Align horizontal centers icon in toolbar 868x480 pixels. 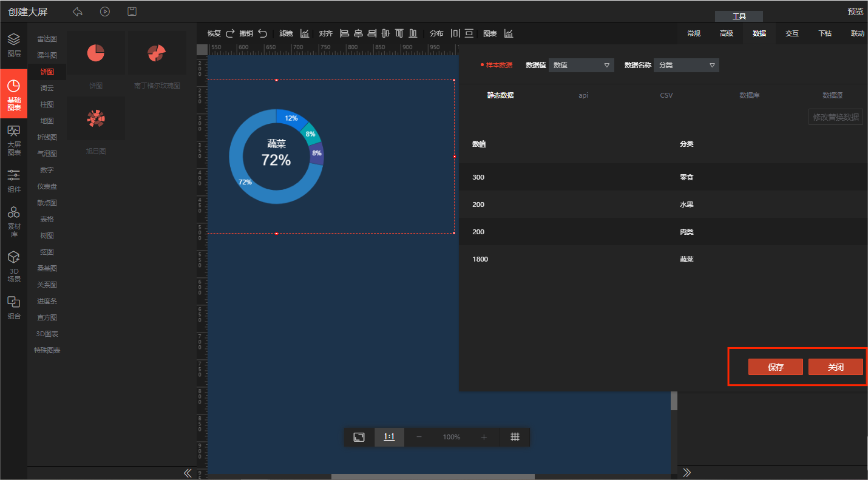(358, 33)
